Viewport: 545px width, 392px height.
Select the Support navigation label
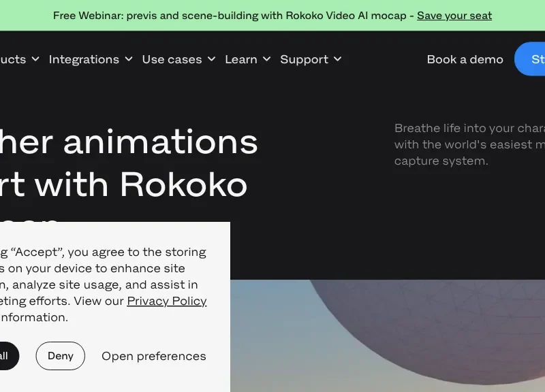(304, 59)
